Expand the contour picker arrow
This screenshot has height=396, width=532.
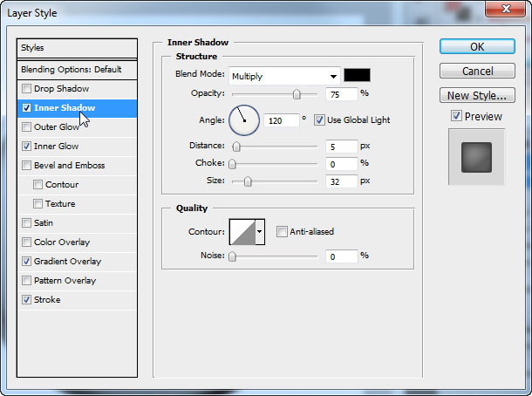(x=259, y=232)
